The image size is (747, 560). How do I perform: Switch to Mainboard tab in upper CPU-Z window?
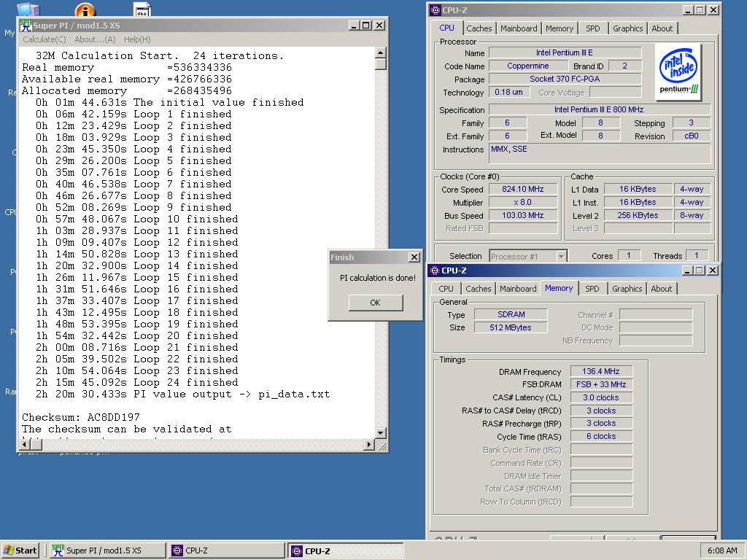point(519,28)
